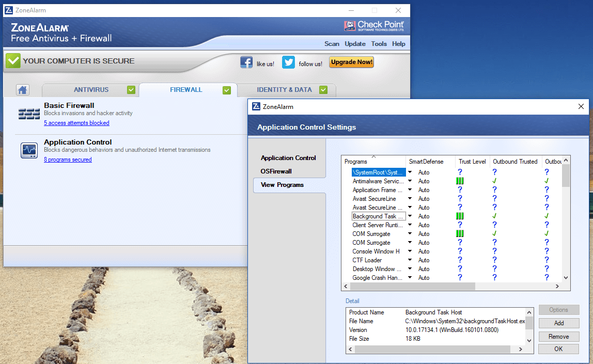Screen dimensions: 593x364
Task: Click Console Window H Outbound Trusted question mark
Action: point(494,251)
